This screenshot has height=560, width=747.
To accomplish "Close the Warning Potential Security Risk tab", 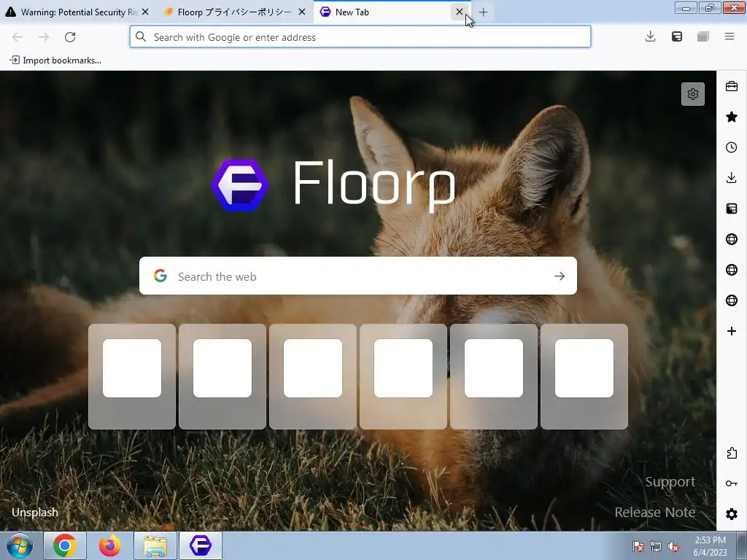I will click(145, 12).
